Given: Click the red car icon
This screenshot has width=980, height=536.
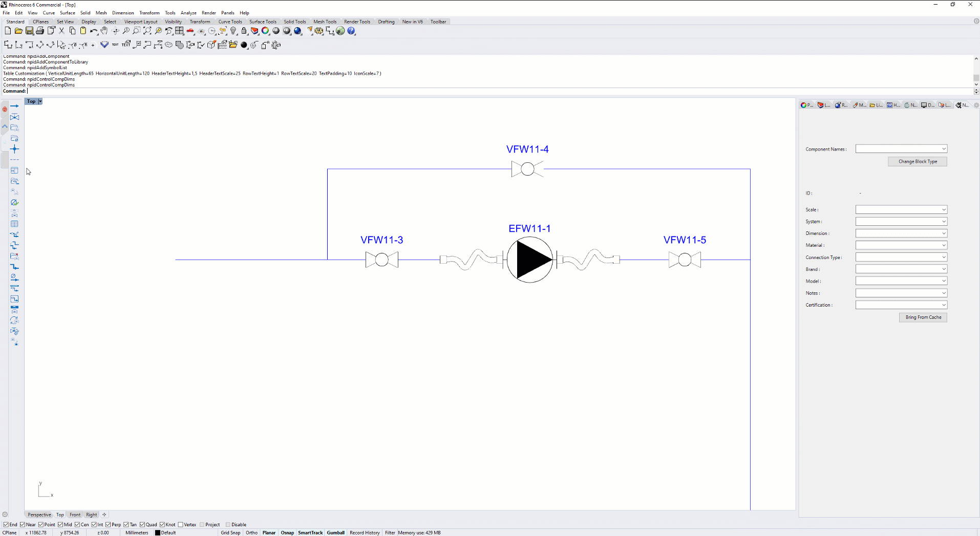Looking at the screenshot, I should point(190,31).
